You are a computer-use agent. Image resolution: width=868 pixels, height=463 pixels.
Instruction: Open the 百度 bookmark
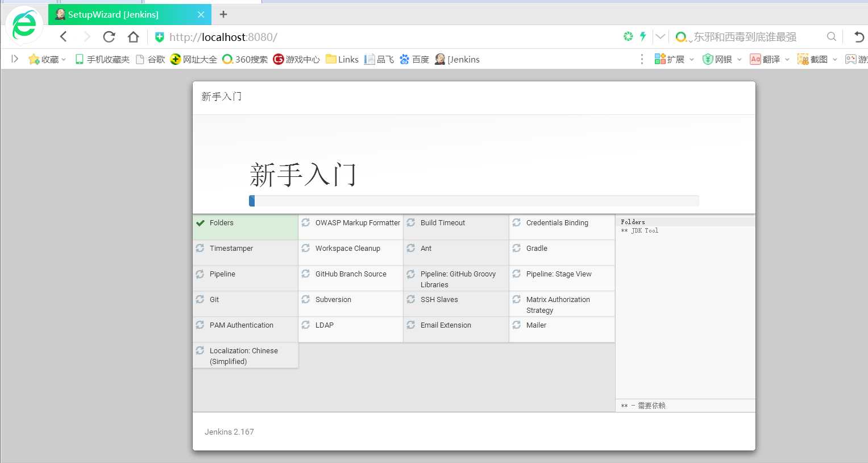[x=414, y=59]
